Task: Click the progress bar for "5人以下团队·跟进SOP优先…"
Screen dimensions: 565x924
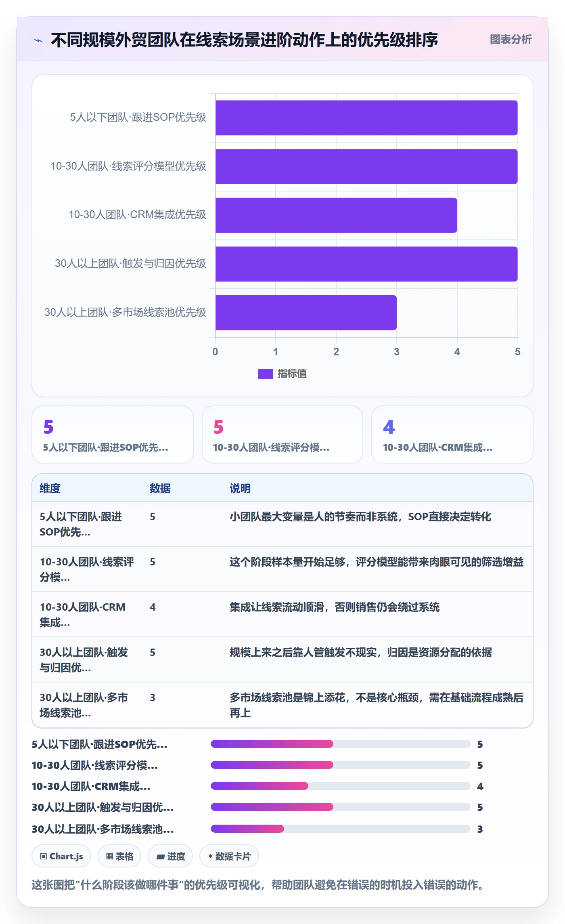Action: pyautogui.click(x=341, y=744)
